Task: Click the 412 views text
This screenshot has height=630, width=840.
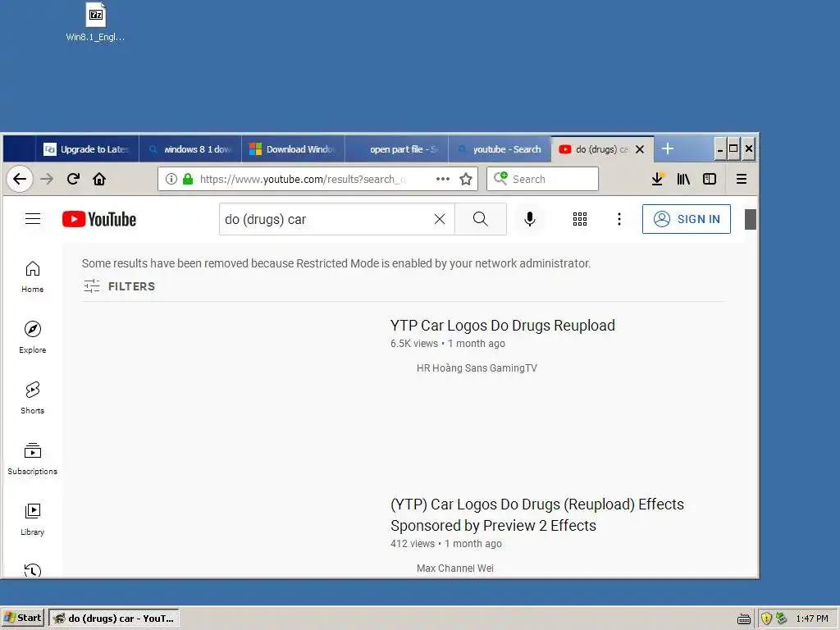Action: (x=413, y=543)
